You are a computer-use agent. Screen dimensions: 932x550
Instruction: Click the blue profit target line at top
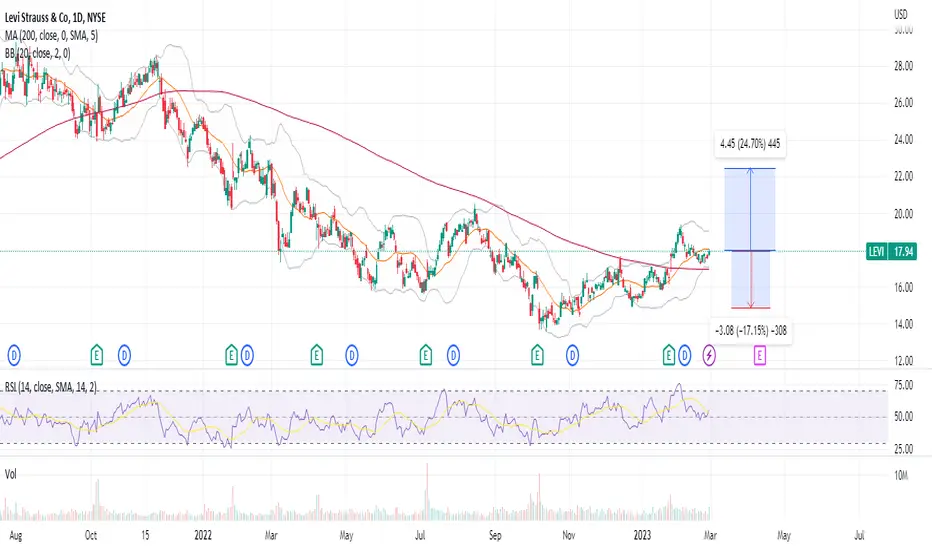tap(750, 169)
